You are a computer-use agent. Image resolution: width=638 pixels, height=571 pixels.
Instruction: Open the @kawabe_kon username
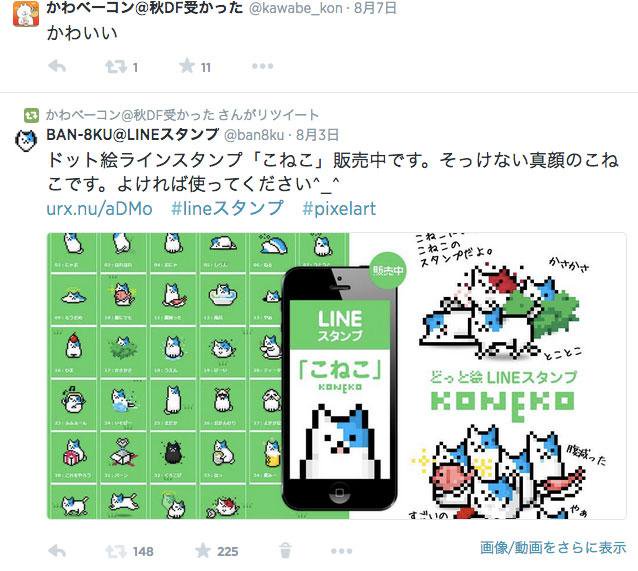(295, 8)
